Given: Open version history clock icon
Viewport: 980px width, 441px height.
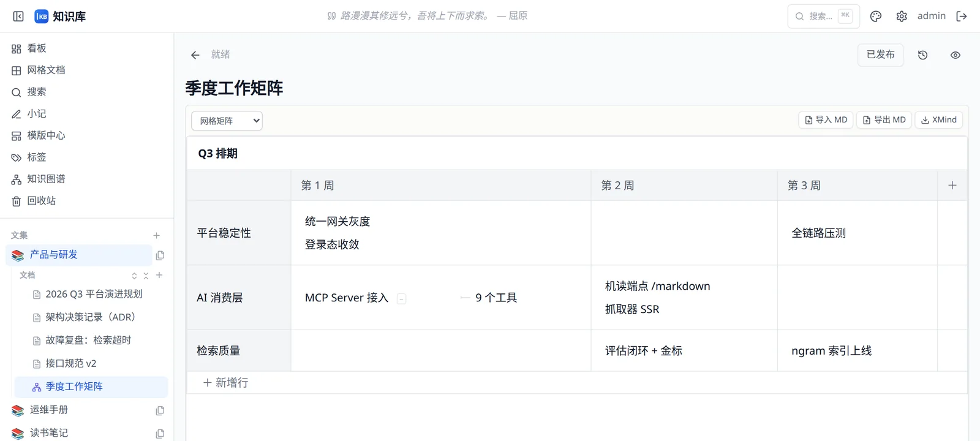Looking at the screenshot, I should click(923, 55).
